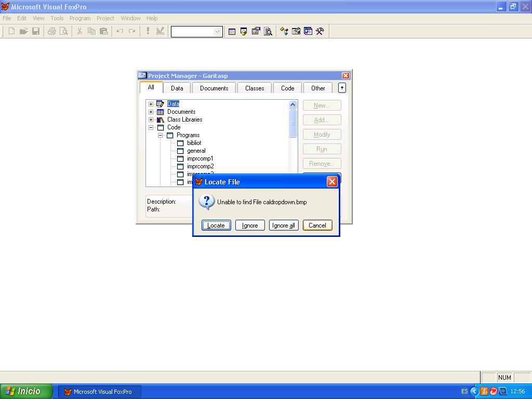Click the Copy toolbar icon
The height and width of the screenshot is (399, 532).
point(91,31)
